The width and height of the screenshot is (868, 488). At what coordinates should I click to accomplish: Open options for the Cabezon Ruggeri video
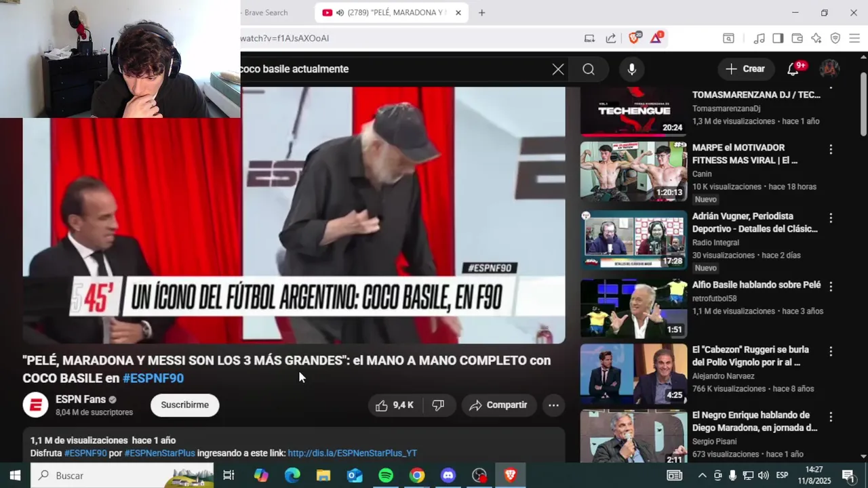[x=831, y=351]
